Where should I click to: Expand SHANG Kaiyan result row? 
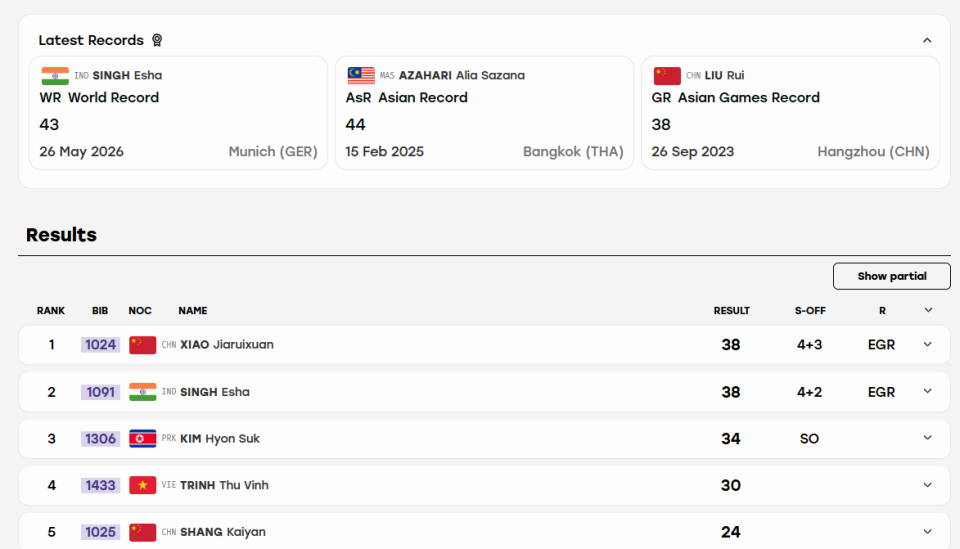click(928, 532)
